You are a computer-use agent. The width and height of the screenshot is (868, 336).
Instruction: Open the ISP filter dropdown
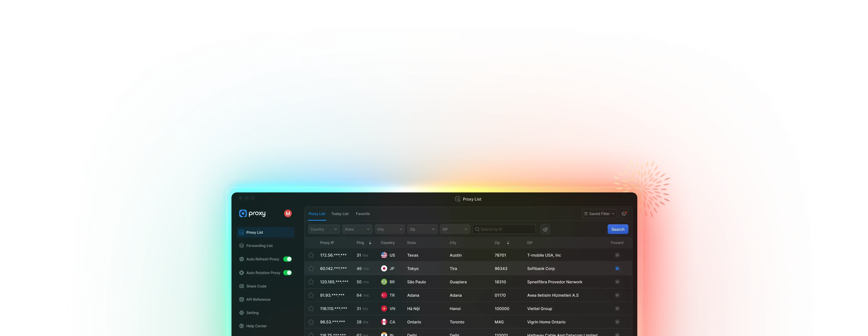[454, 229]
